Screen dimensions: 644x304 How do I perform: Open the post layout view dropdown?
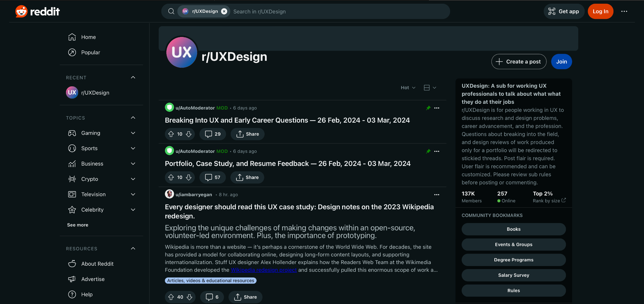coord(429,87)
